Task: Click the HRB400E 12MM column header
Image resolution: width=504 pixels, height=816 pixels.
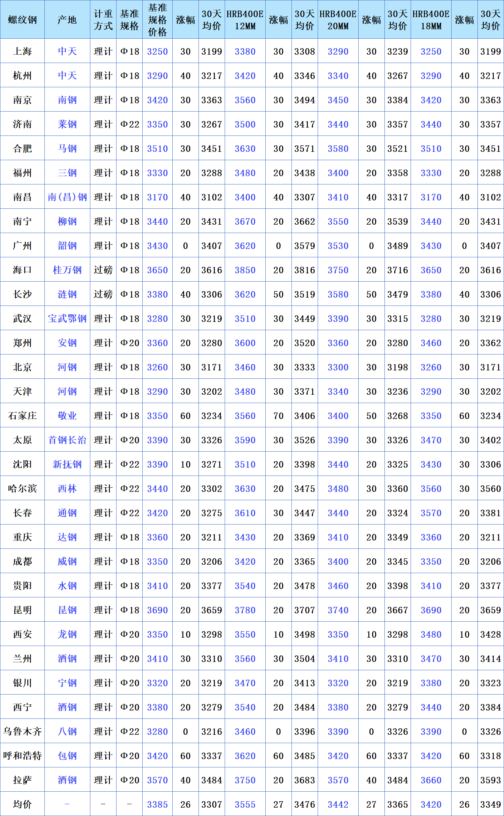Action: coord(245,19)
